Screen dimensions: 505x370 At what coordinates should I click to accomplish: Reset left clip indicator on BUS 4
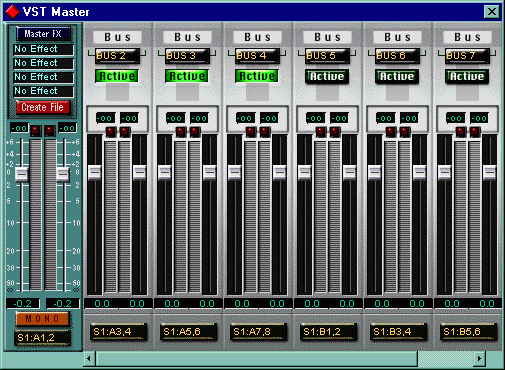[x=251, y=132]
